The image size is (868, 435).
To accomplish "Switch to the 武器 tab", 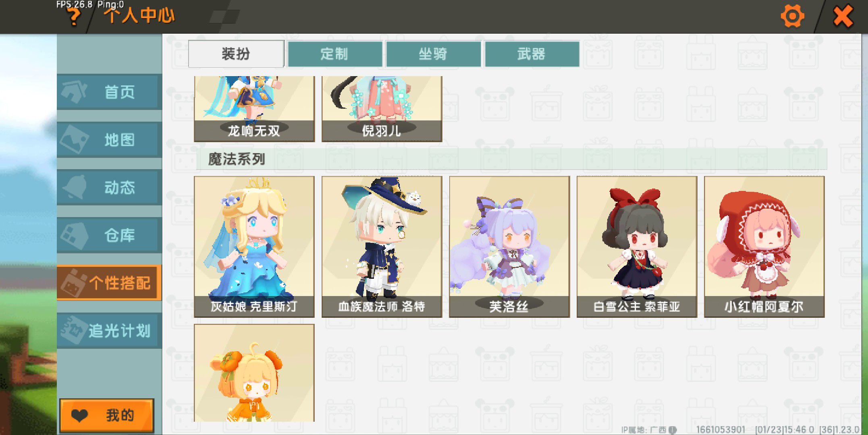I will [532, 54].
